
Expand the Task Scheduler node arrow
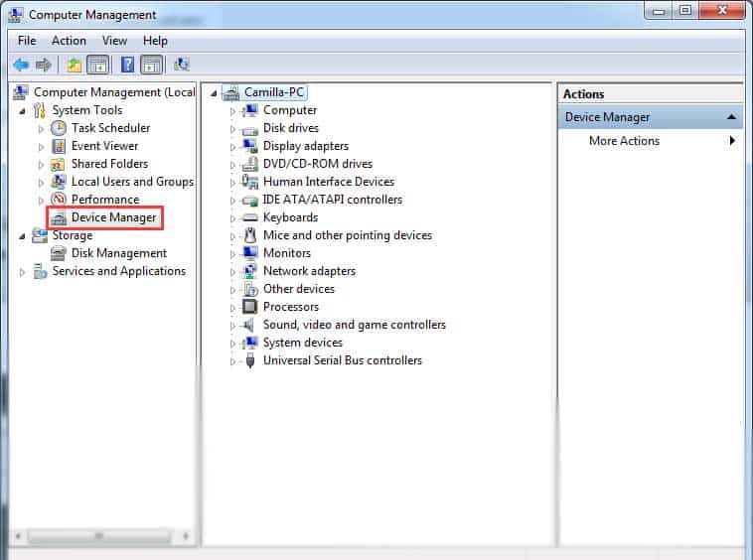[x=41, y=129]
